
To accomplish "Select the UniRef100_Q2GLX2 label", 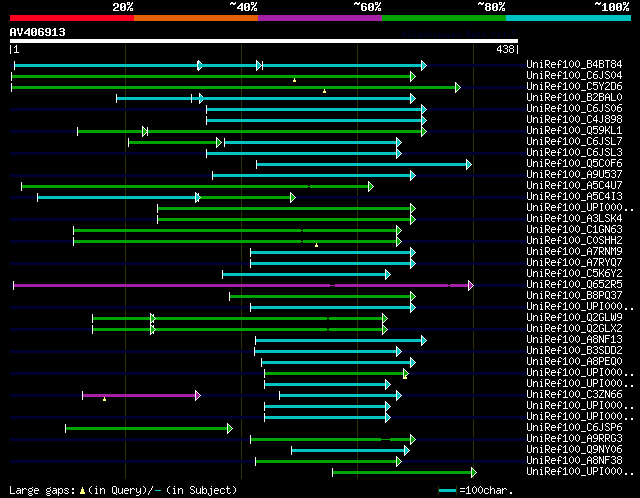I will tap(574, 329).
